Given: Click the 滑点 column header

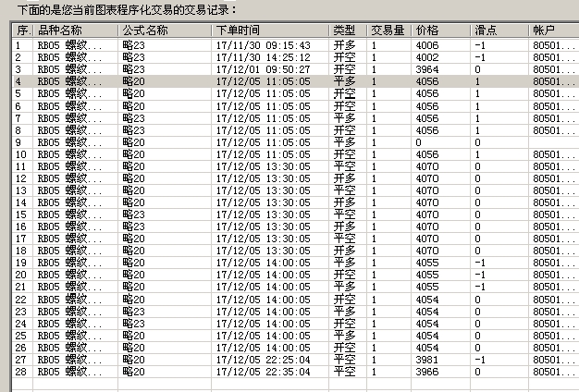Looking at the screenshot, I should (x=499, y=31).
